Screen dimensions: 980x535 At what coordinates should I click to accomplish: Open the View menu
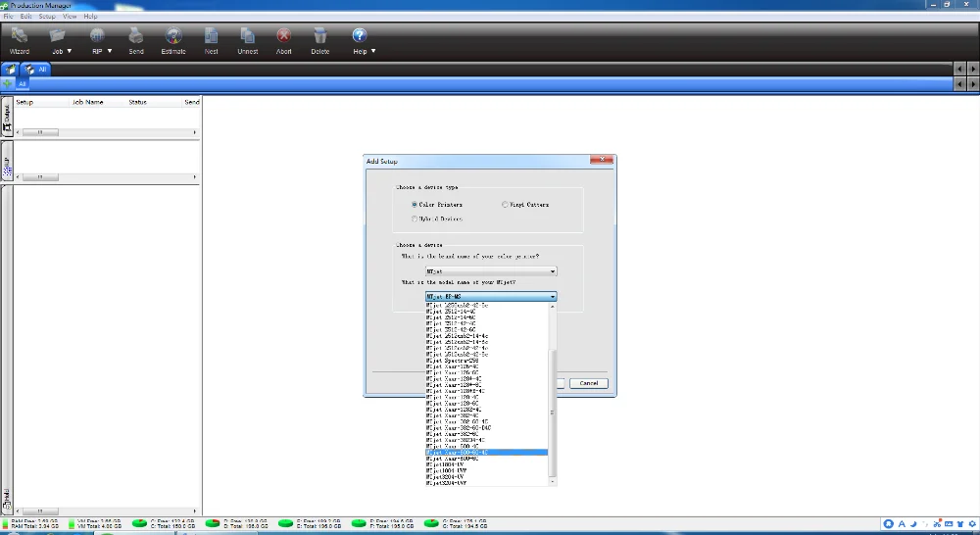[70, 17]
